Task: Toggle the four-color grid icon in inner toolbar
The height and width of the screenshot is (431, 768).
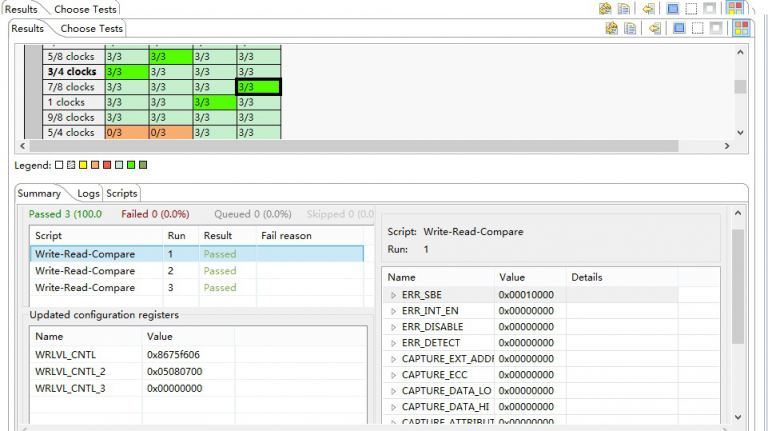Action: click(x=739, y=28)
